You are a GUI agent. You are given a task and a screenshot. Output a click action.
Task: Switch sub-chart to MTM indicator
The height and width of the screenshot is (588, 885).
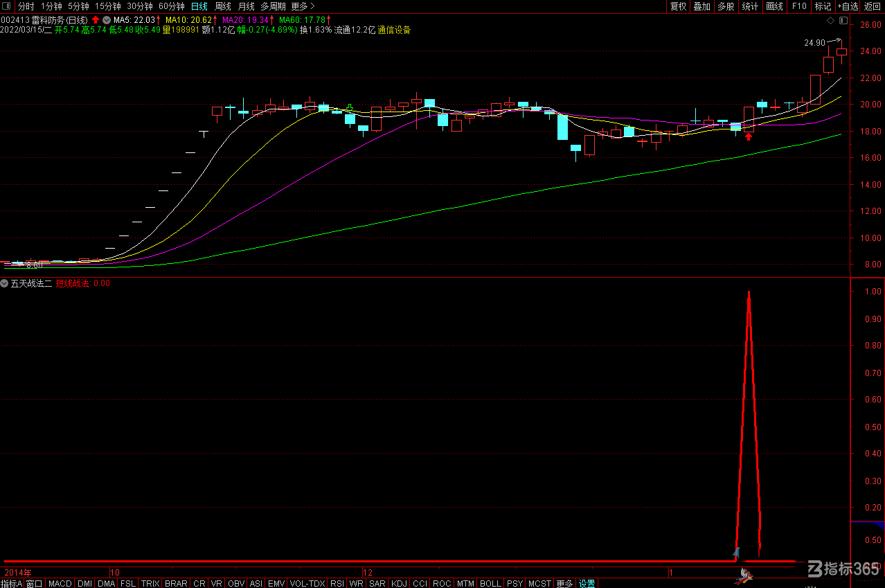465,584
